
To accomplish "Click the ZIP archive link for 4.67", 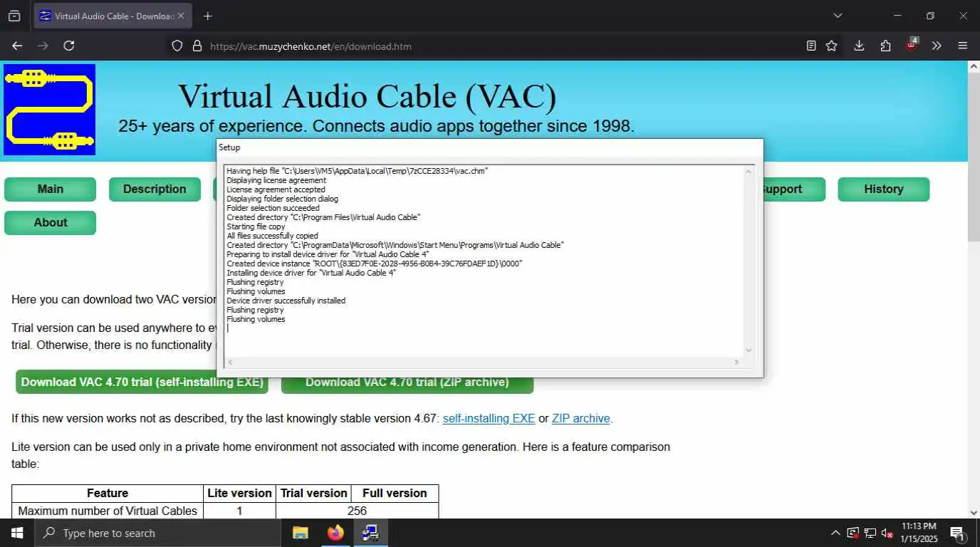I will (580, 419).
